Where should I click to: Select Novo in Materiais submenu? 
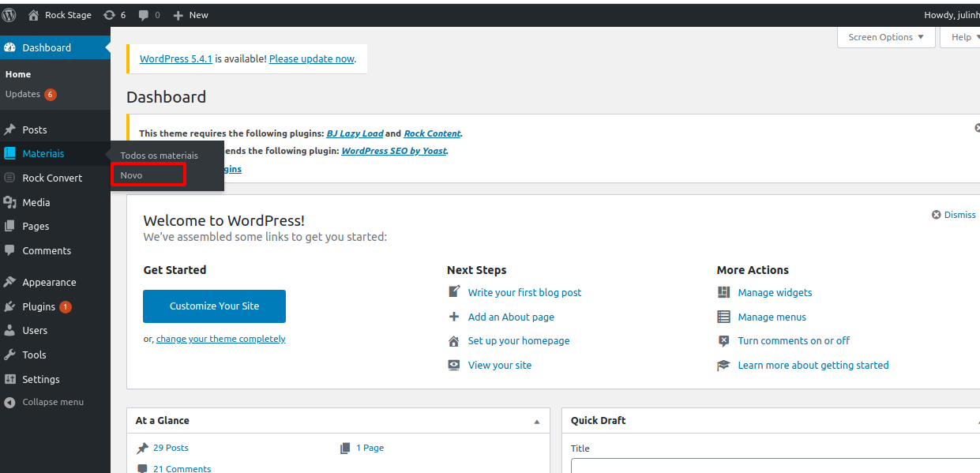[132, 175]
